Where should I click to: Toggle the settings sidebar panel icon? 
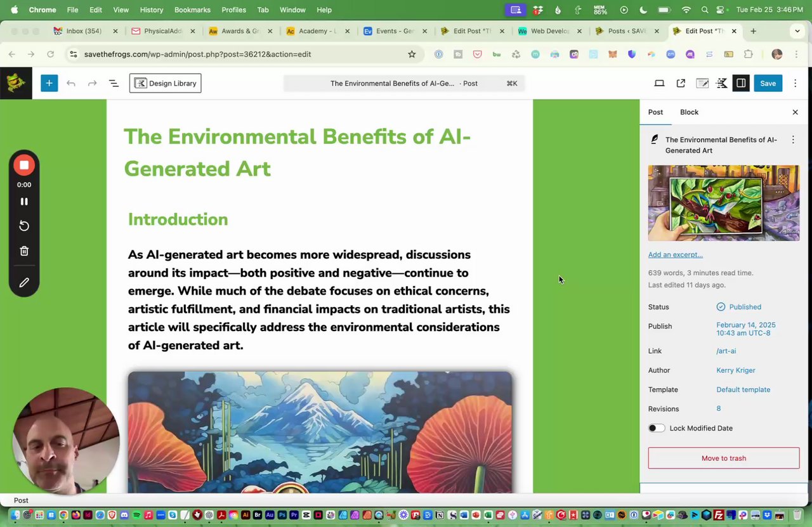[x=740, y=83]
